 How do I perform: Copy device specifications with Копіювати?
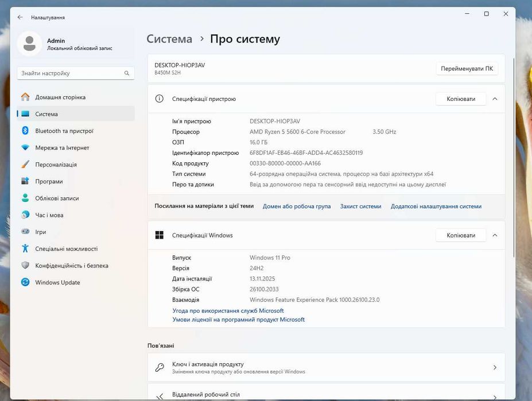tap(461, 99)
